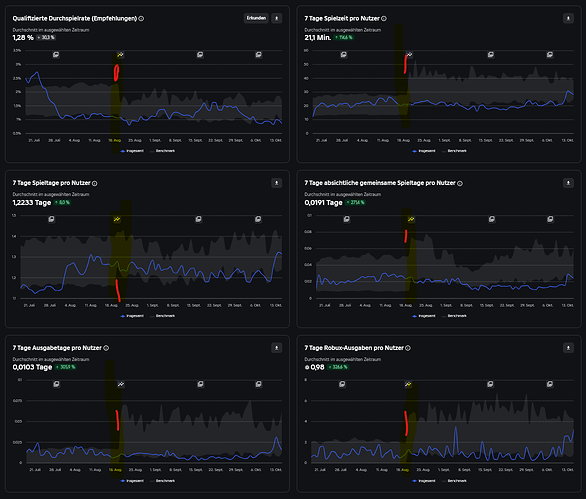This screenshot has height=499, width=586.
Task: Toggle Insgesamt series in Robux-Ausgaben chart legend
Action: [x=424, y=481]
